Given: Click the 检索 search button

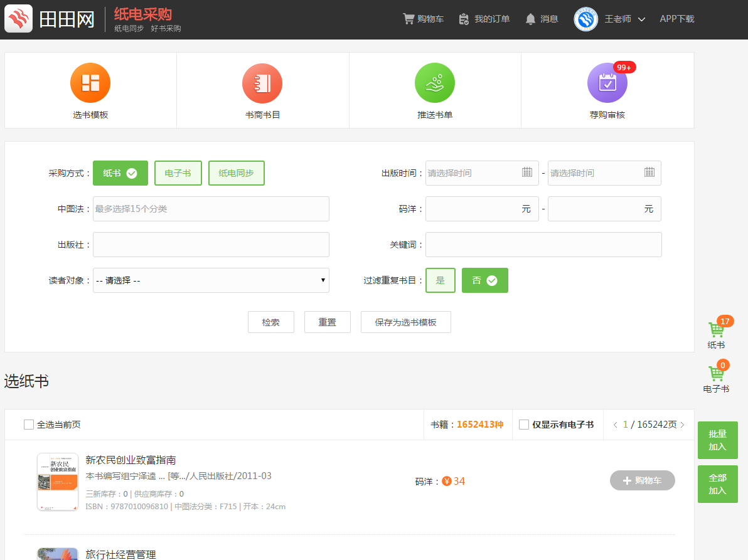Looking at the screenshot, I should [271, 322].
